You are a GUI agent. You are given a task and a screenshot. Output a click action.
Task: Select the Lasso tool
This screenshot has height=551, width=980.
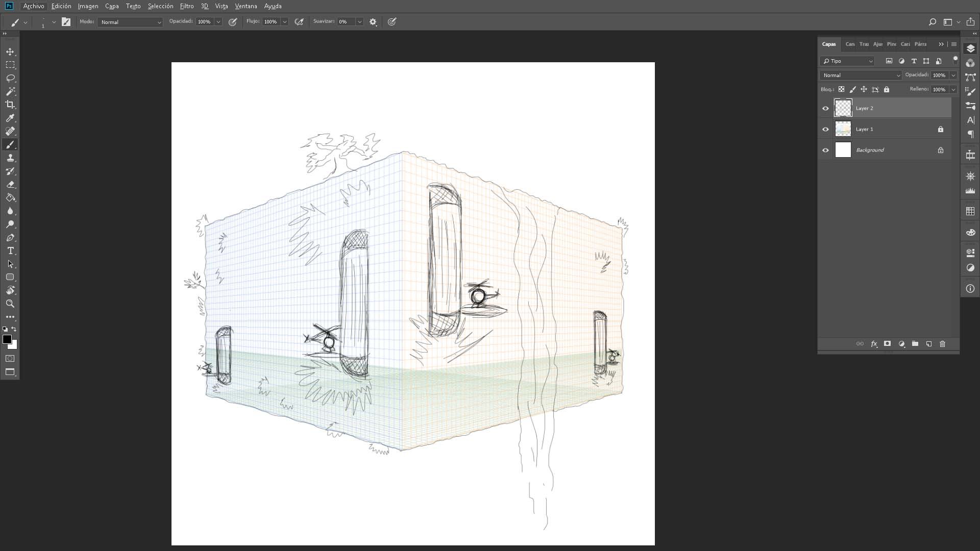(10, 79)
